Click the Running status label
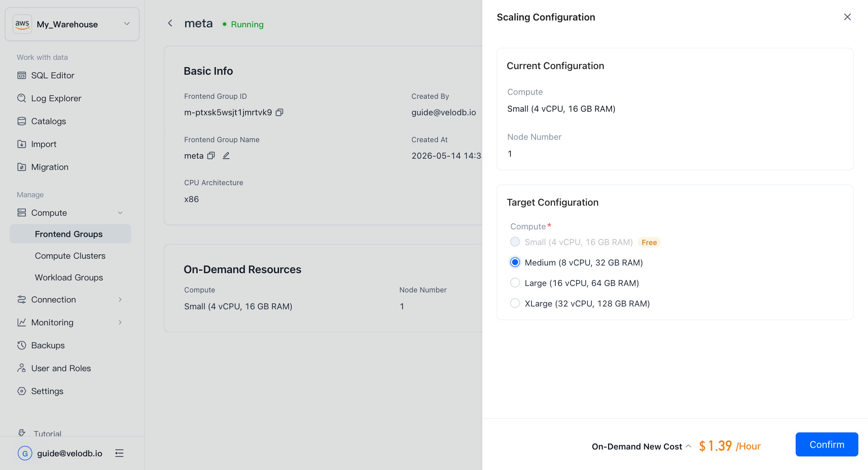 [x=247, y=25]
